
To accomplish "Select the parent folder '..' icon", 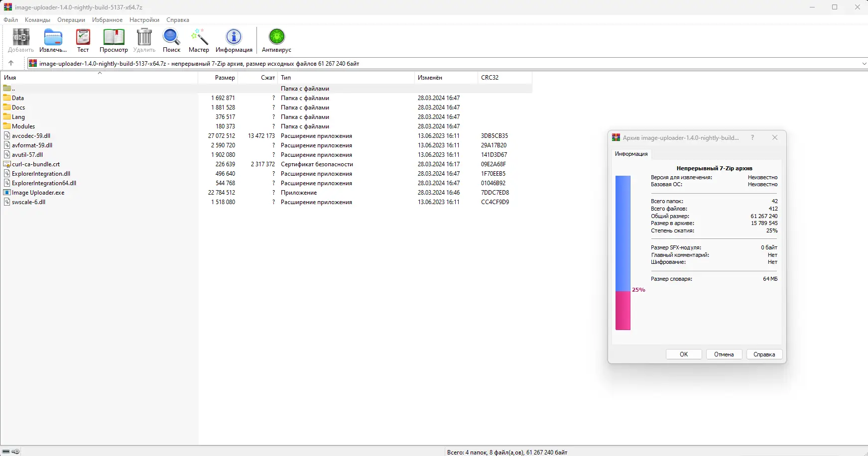I will 7,88.
